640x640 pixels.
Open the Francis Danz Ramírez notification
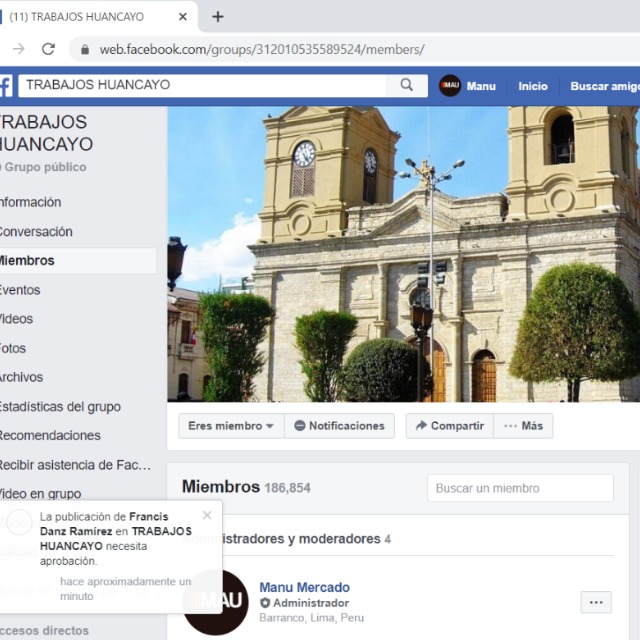(x=111, y=557)
